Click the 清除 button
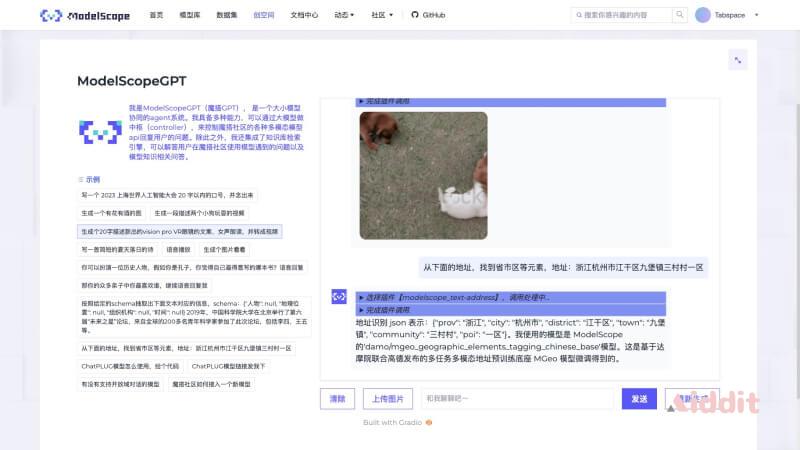 tap(337, 398)
